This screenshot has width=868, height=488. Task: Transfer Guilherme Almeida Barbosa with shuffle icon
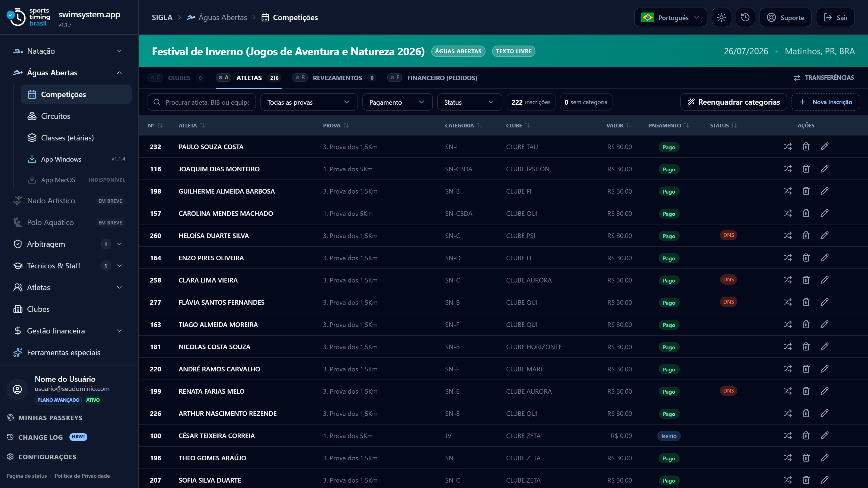point(787,191)
